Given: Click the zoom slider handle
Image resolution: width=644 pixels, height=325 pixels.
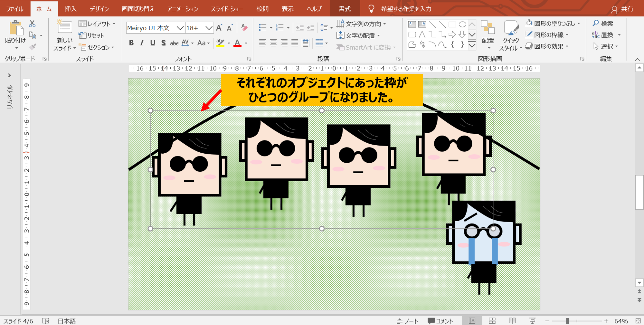Looking at the screenshot, I should (x=567, y=321).
